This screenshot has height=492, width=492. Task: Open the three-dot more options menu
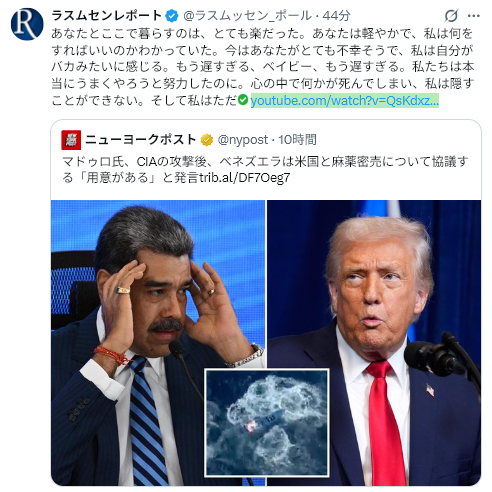click(x=474, y=16)
